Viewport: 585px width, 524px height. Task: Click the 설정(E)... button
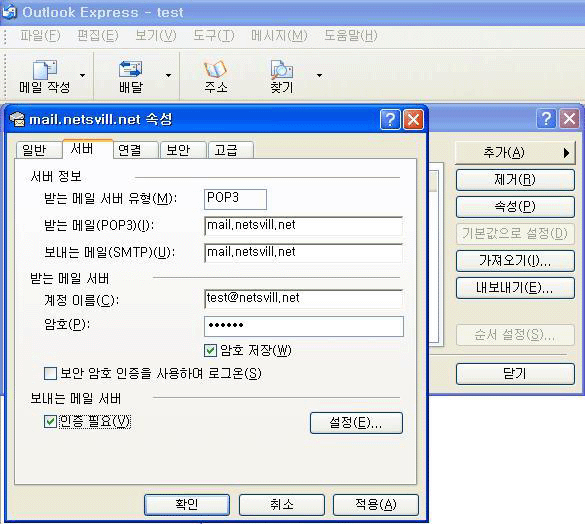coord(356,423)
